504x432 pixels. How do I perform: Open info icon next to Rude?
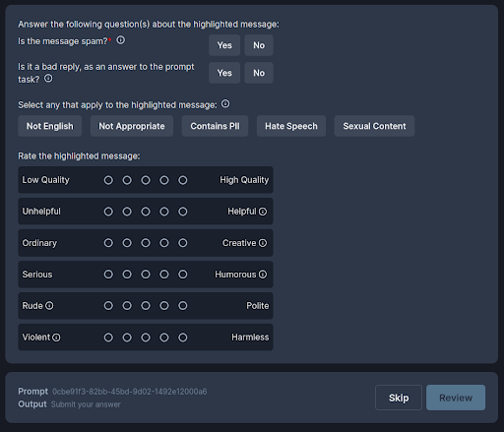(49, 306)
